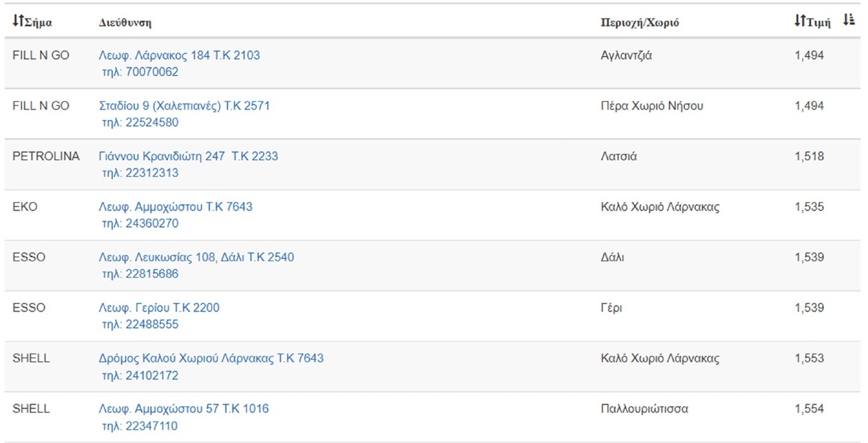The width and height of the screenshot is (868, 443).
Task: Open Σταδίου 9 (Χαλεπιανές) address link
Action: tap(184, 106)
